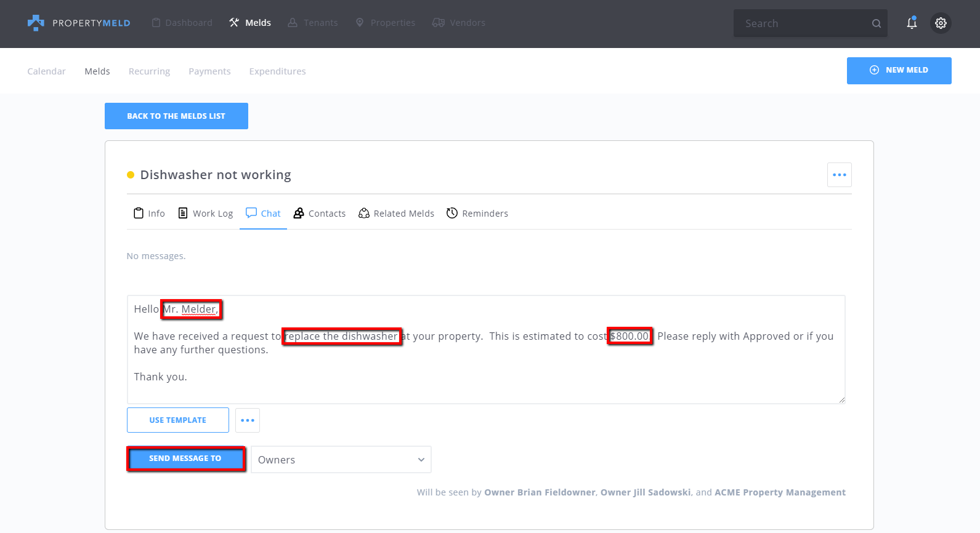Screen dimensions: 980x533
Task: Open the Melds top navigation item
Action: click(250, 23)
